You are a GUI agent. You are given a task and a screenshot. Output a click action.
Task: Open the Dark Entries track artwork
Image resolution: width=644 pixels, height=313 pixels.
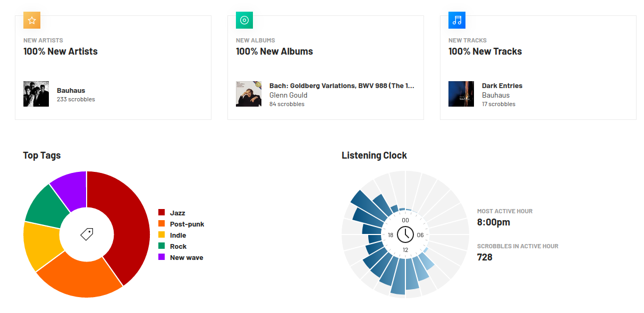[461, 94]
